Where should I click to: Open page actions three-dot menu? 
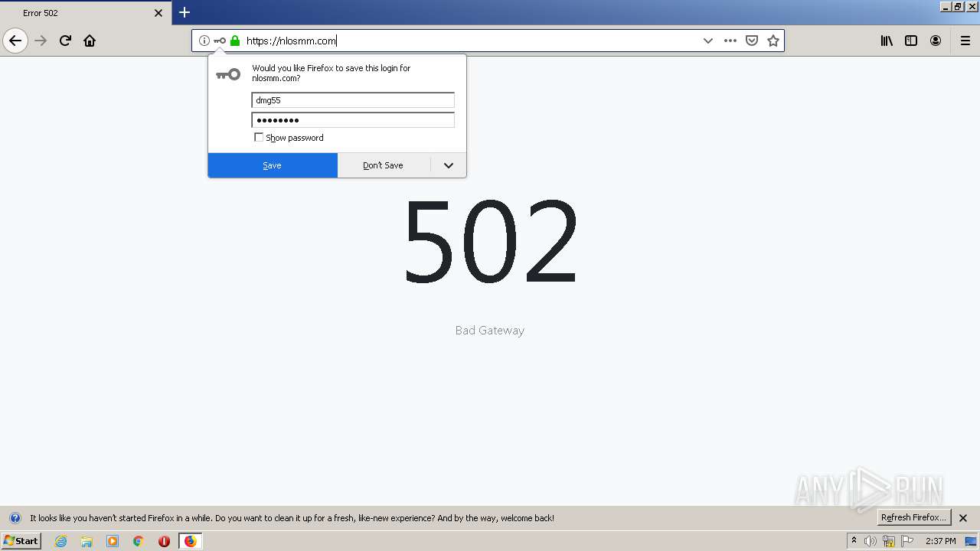tap(730, 41)
